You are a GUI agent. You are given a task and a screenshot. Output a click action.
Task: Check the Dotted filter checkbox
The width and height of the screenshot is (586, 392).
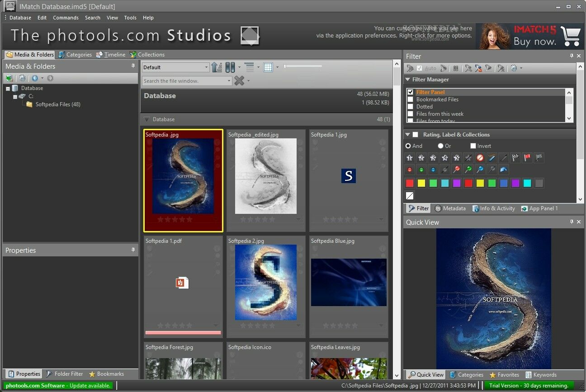pyautogui.click(x=411, y=107)
